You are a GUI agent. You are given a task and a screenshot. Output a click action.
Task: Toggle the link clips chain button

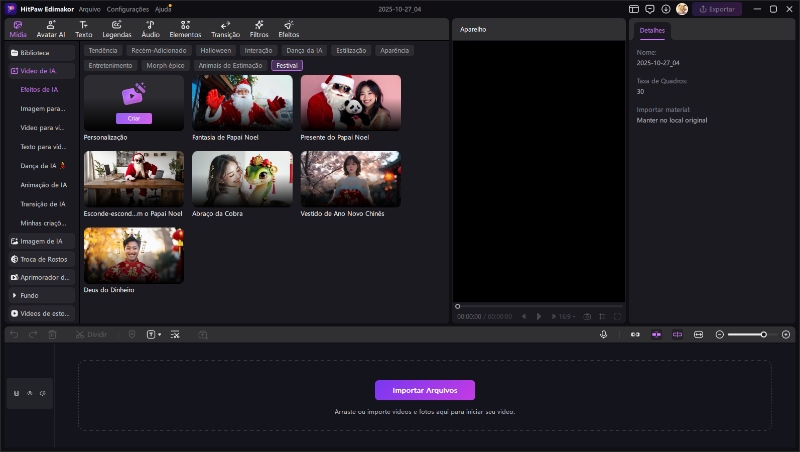point(635,334)
